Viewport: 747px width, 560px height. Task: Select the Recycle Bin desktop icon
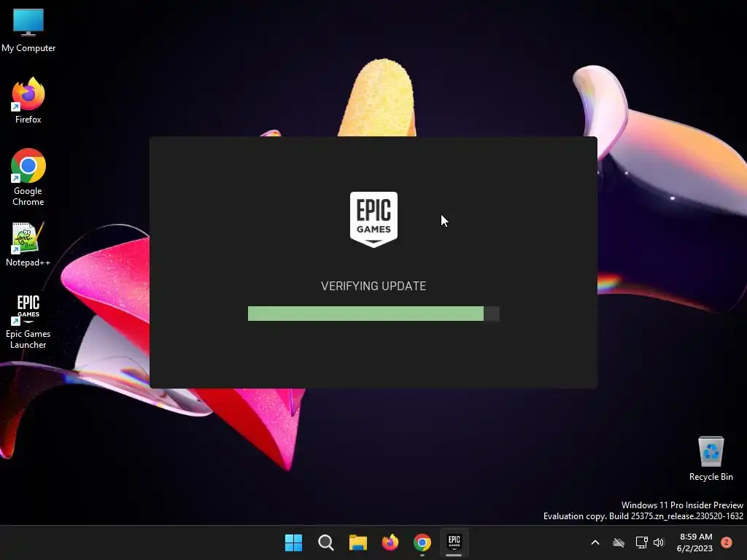tap(711, 458)
